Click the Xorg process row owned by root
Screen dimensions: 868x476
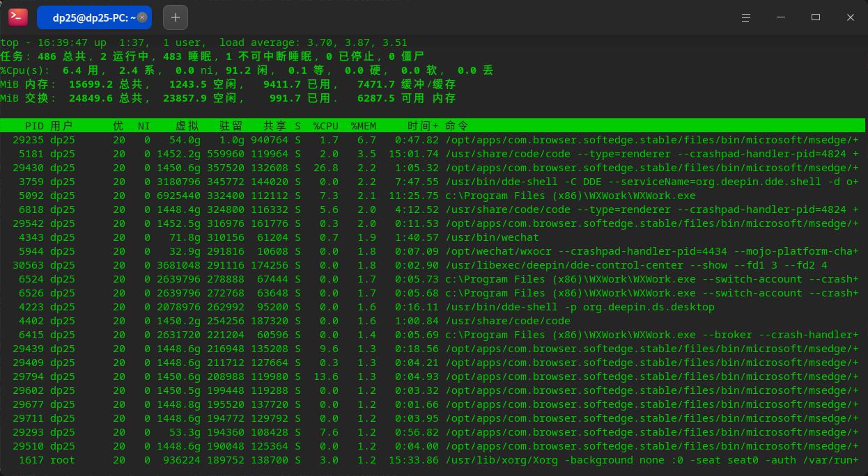coord(433,460)
